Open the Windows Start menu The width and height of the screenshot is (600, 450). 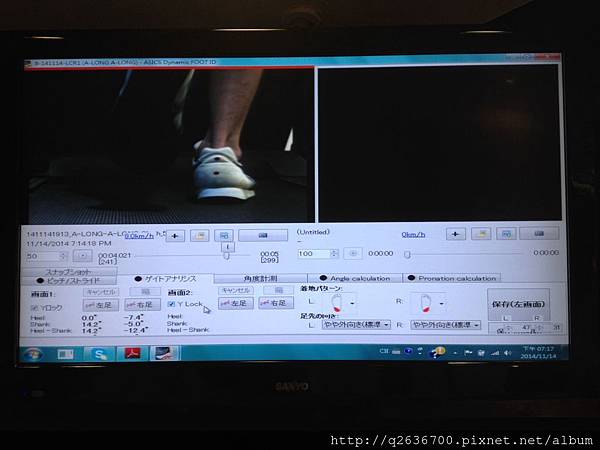[x=33, y=354]
